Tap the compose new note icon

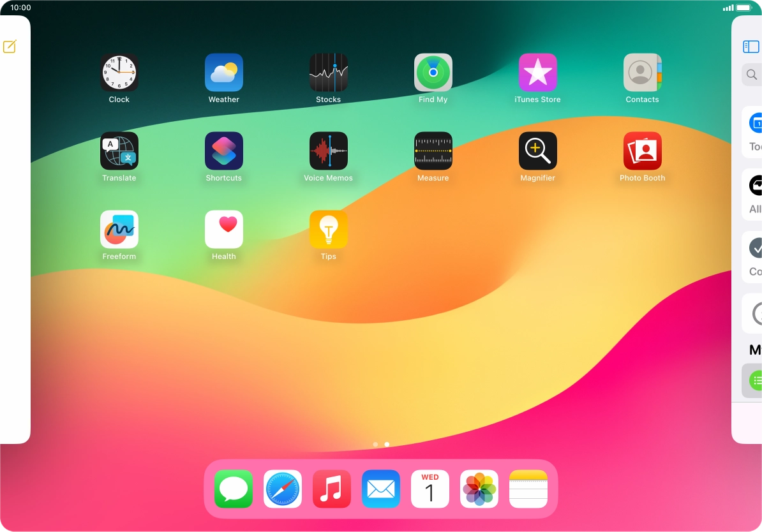[x=10, y=47]
